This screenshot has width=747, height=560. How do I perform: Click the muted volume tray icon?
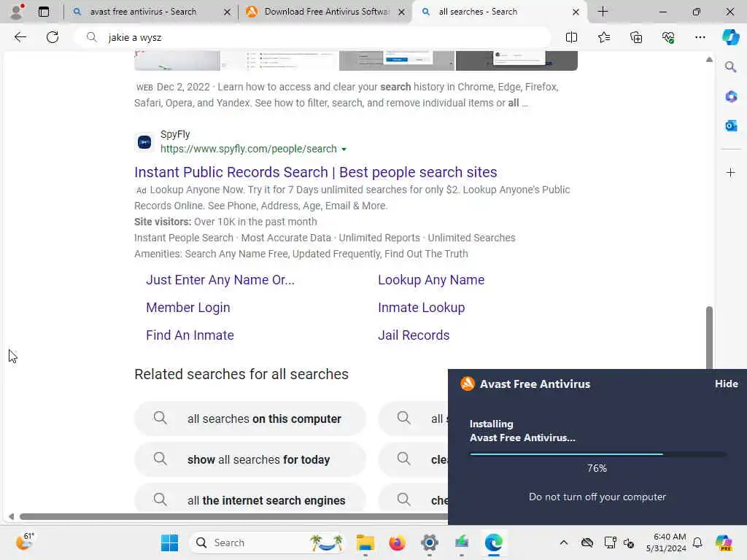point(629,542)
